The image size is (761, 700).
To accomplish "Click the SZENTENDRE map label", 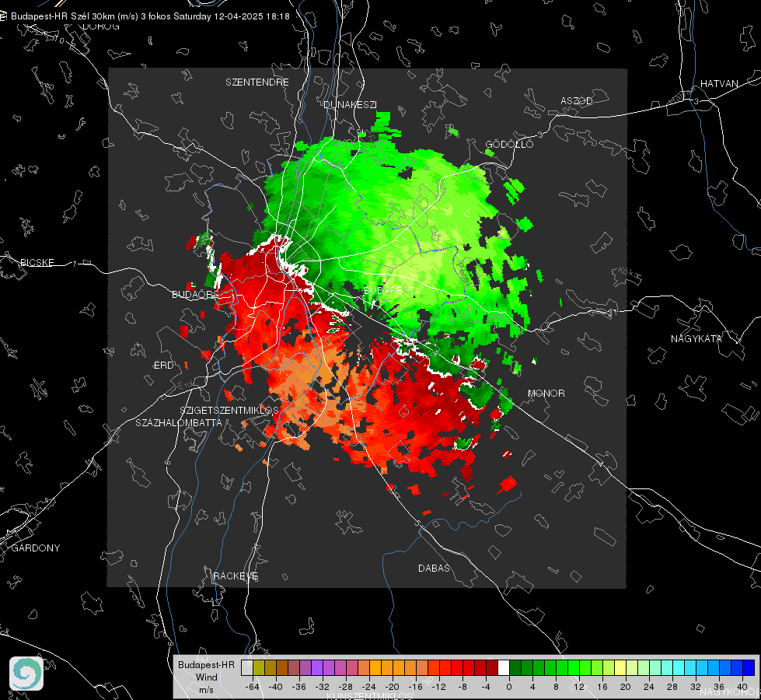I will point(257,82).
